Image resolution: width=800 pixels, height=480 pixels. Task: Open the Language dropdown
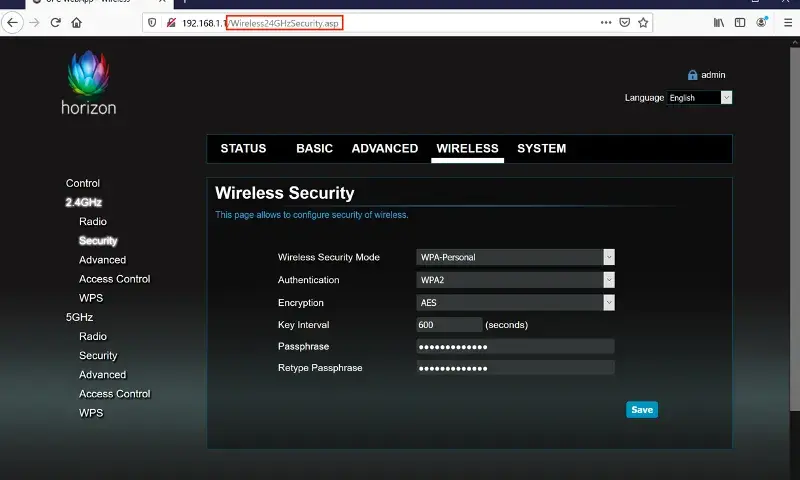tap(699, 97)
